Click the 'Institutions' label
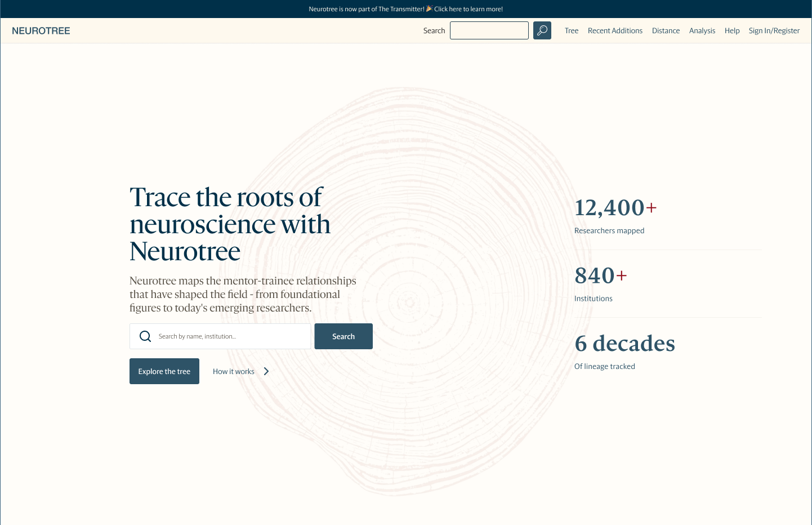812x525 pixels. (x=594, y=299)
